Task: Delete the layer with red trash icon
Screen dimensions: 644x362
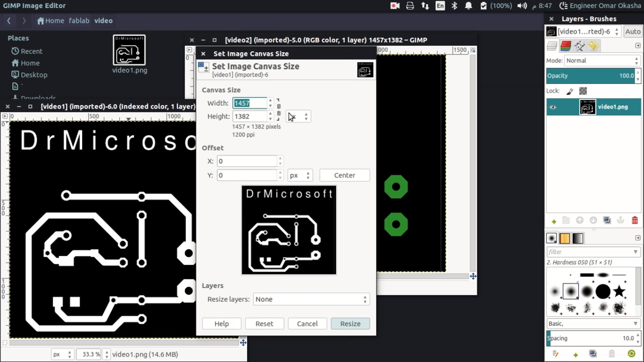Action: pyautogui.click(x=635, y=221)
